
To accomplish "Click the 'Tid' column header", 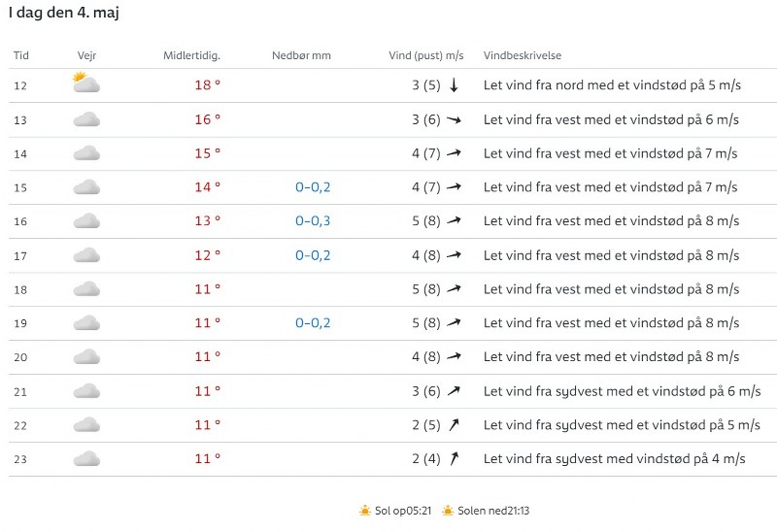I will (x=21, y=56).
